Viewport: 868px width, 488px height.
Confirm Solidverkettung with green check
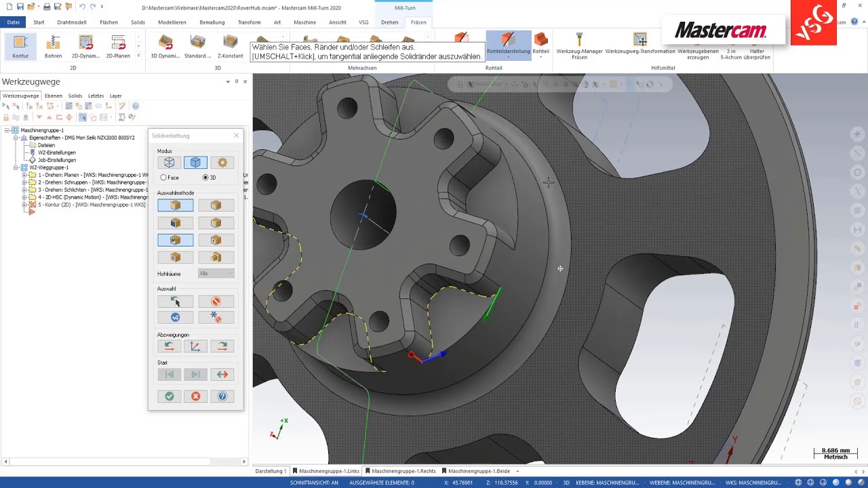[169, 396]
